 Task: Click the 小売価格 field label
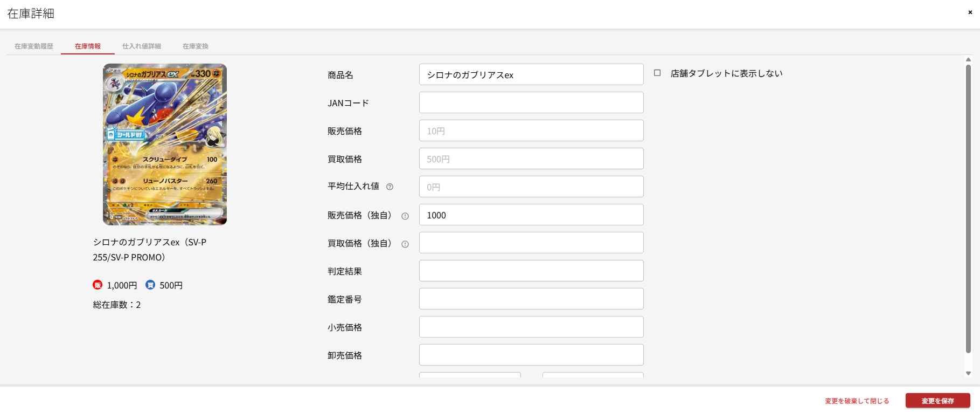coord(345,327)
